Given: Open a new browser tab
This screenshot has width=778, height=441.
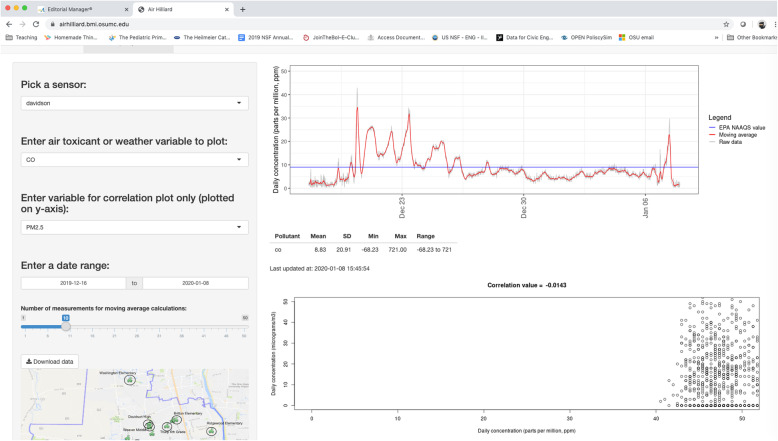Looking at the screenshot, I should pos(242,8).
